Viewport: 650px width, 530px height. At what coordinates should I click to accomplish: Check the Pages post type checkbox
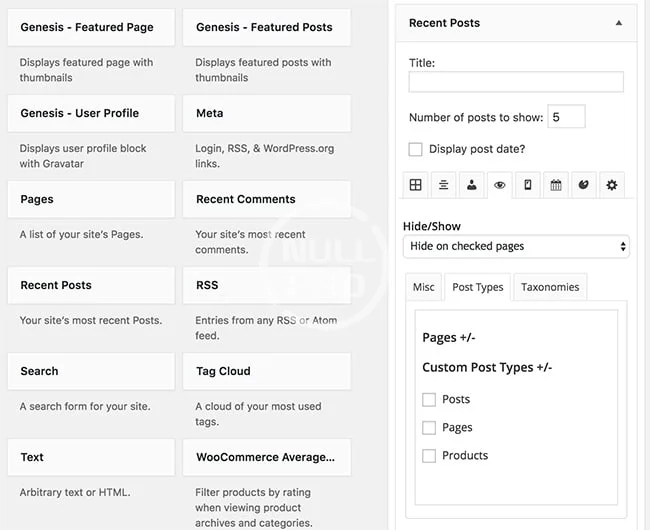point(429,427)
